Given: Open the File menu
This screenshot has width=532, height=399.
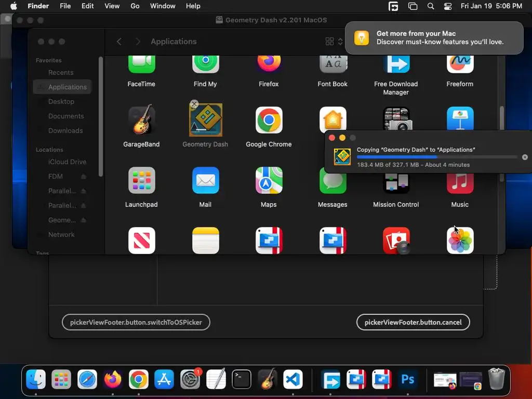Looking at the screenshot, I should (65, 6).
